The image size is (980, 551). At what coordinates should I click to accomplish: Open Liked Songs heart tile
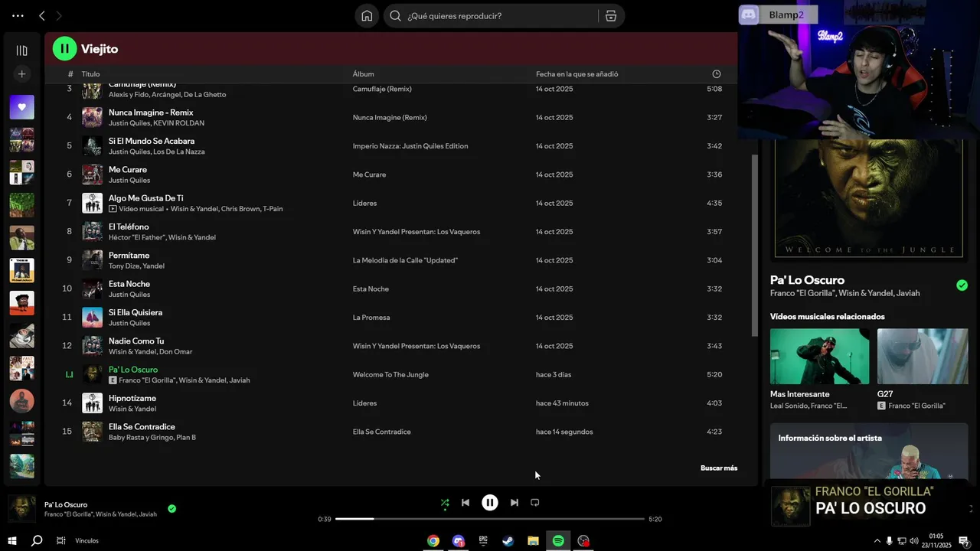[21, 107]
